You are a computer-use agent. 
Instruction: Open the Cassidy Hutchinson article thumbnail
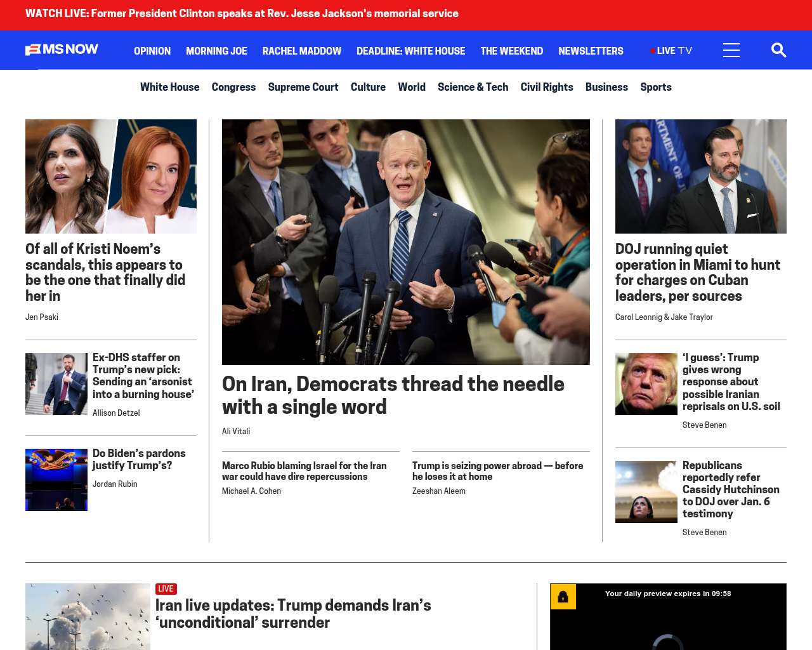click(x=646, y=492)
